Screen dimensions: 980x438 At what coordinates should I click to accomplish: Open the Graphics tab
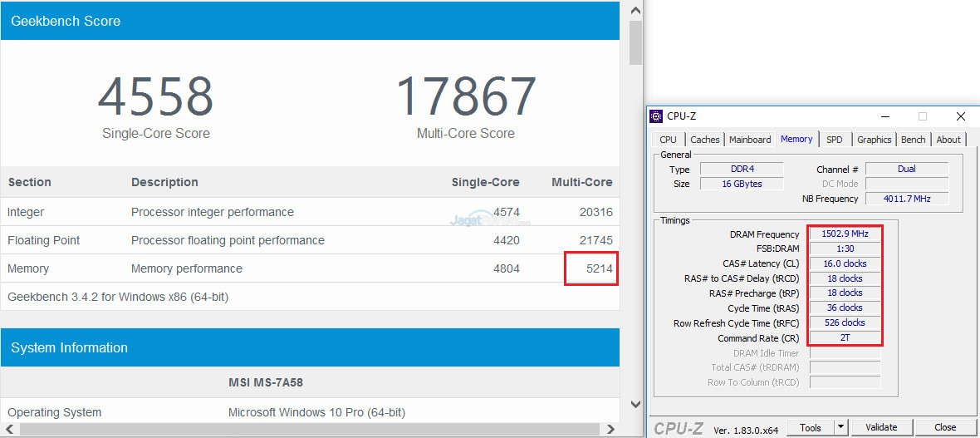(x=875, y=140)
